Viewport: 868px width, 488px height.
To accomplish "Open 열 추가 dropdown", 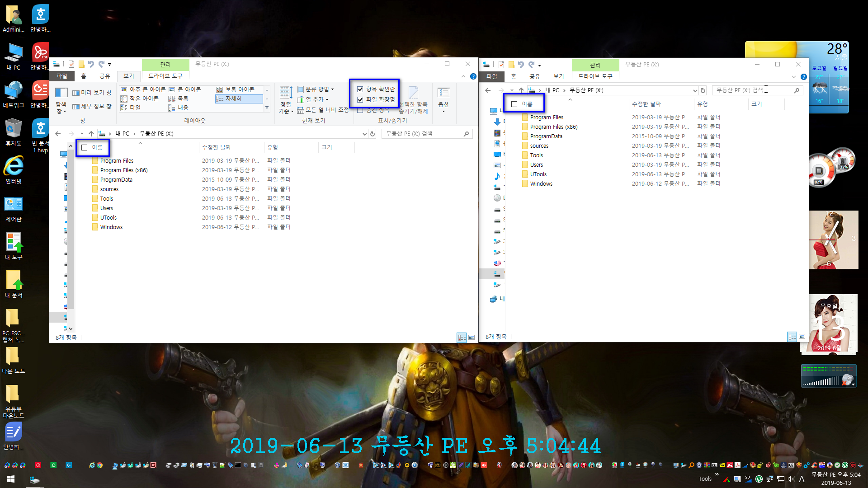I will point(313,99).
